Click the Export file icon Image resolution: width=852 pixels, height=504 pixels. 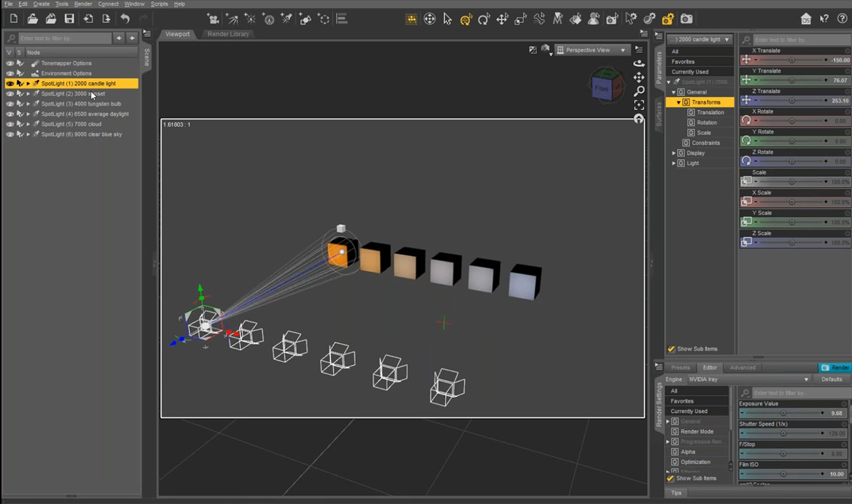(x=106, y=19)
